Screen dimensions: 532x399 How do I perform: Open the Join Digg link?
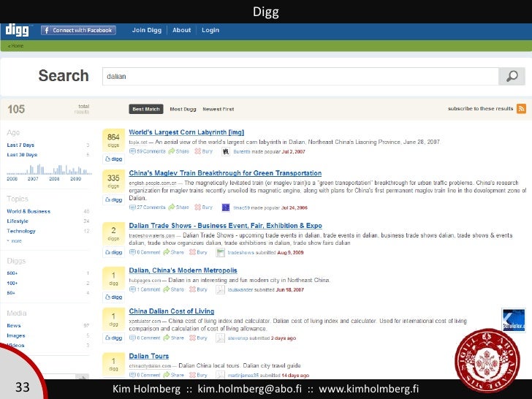pos(147,30)
